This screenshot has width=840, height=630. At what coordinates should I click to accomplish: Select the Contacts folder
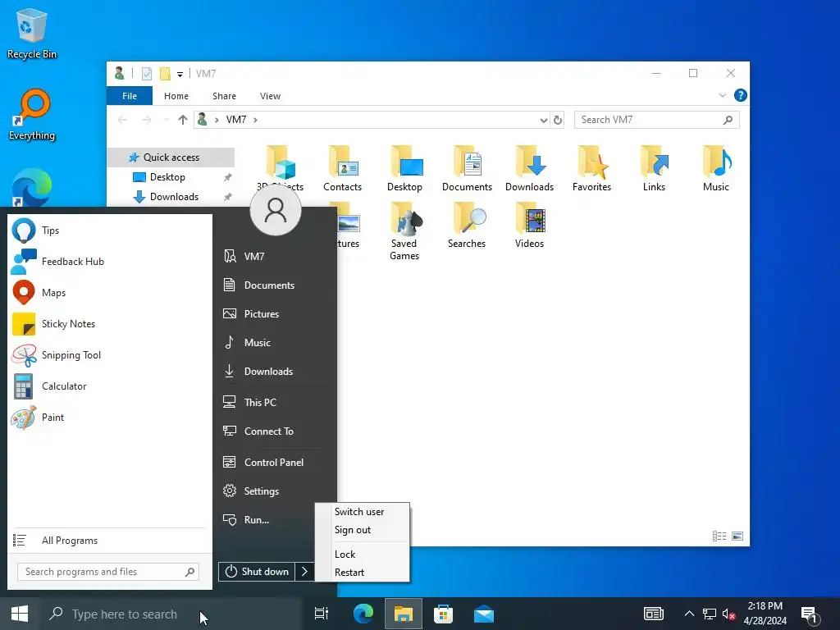[342, 169]
